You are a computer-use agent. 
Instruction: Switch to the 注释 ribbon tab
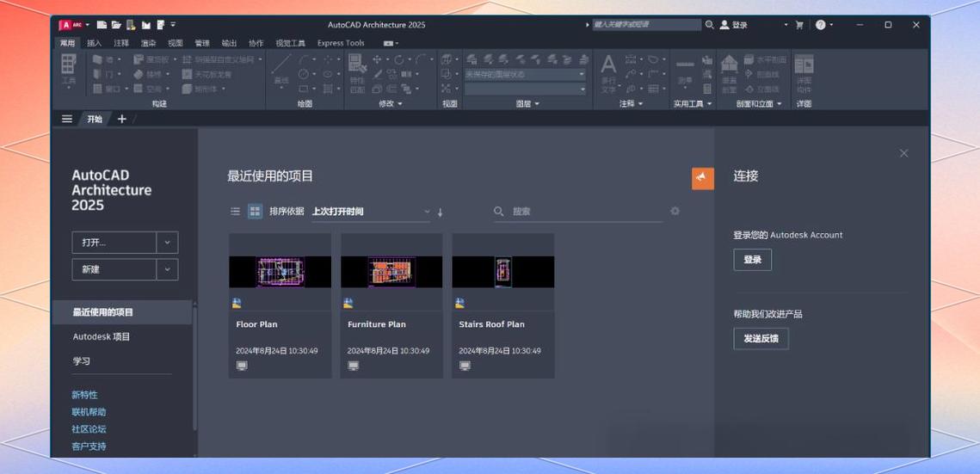(121, 43)
